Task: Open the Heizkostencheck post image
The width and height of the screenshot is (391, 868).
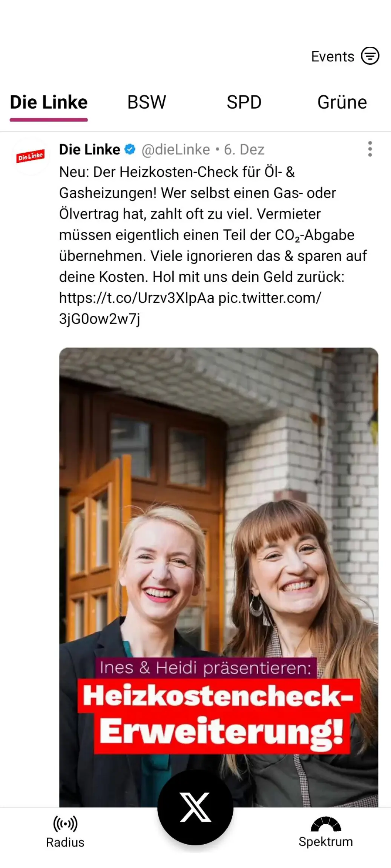Action: tap(219, 577)
